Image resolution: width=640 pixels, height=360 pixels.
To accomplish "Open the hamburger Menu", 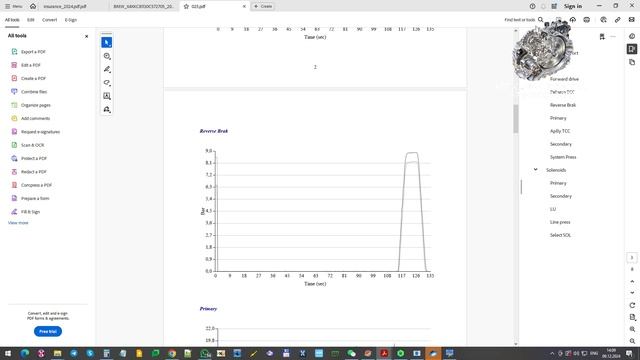I will (13, 6).
